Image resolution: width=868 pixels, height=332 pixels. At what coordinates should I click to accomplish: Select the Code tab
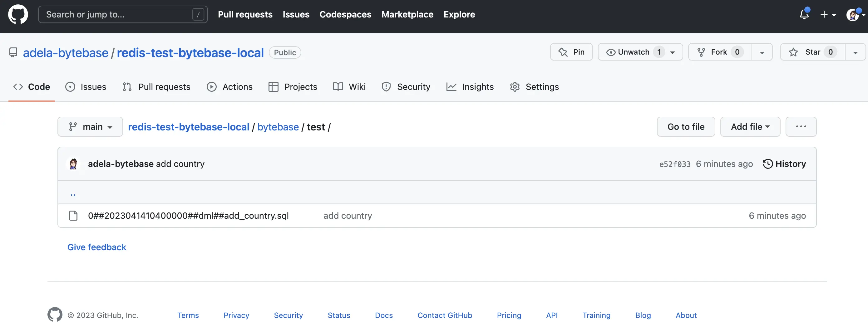(32, 87)
